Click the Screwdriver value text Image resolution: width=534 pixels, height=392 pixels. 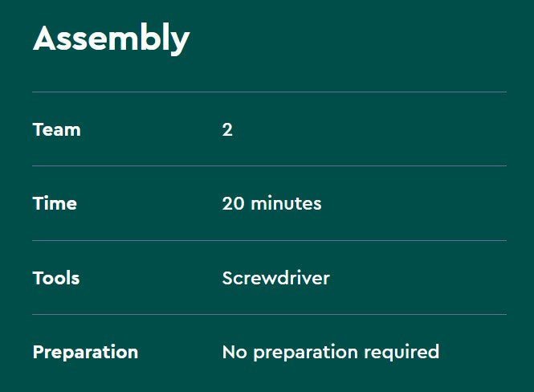(275, 278)
